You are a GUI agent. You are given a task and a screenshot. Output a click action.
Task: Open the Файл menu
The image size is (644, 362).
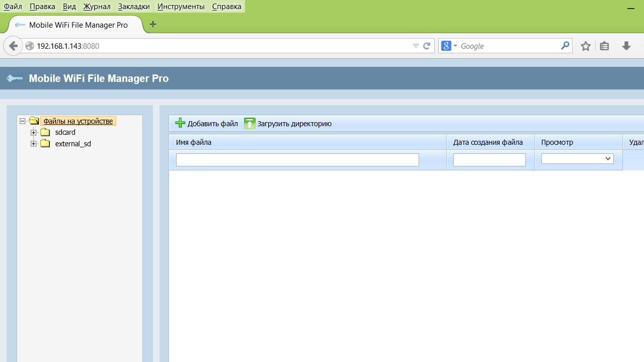(x=13, y=7)
